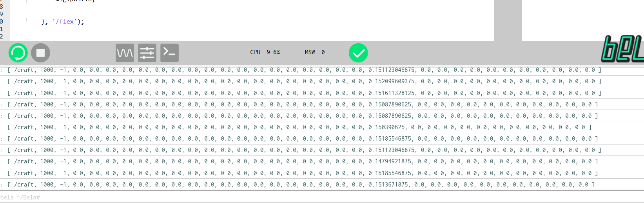Click the green checkmark status icon
Image resolution: width=644 pixels, height=203 pixels.
point(358,53)
